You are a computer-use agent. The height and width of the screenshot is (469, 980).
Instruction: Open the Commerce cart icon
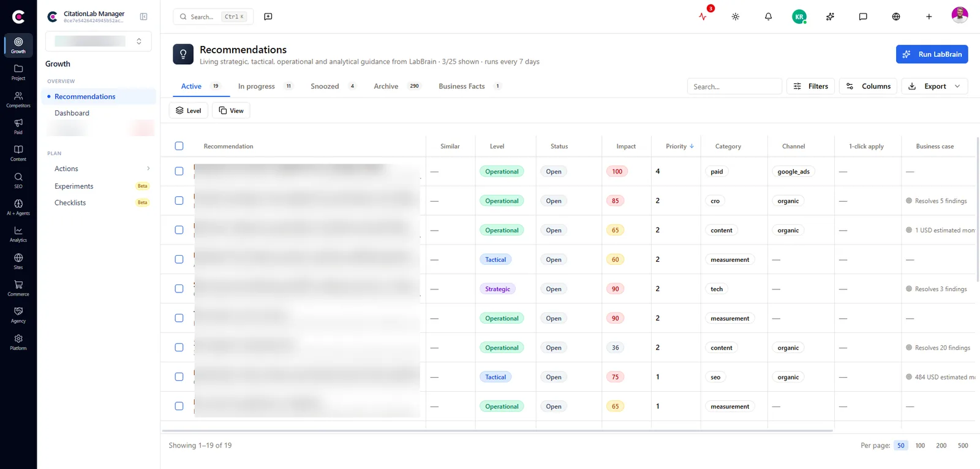18,288
